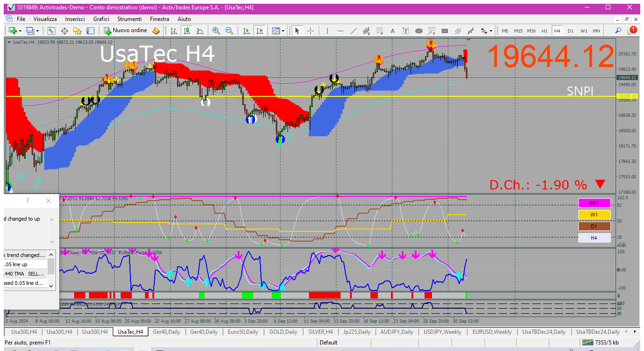The image size is (644, 351).
Task: Activate the crosshair cursor mode
Action: pos(310,31)
